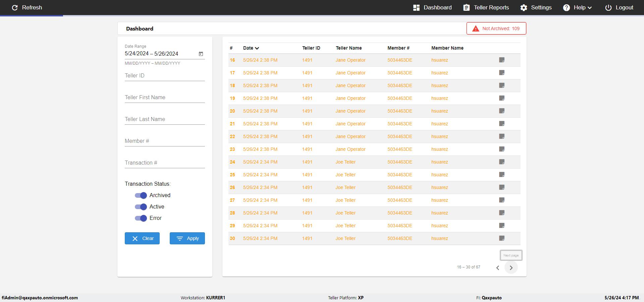The width and height of the screenshot is (644, 302).
Task: Go to next page of results
Action: pyautogui.click(x=511, y=267)
